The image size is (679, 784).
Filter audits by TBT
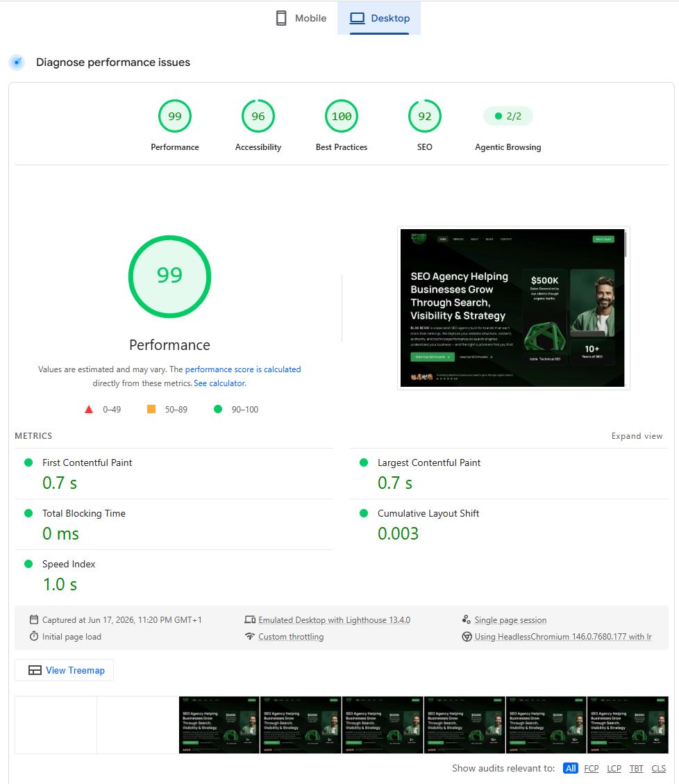pyautogui.click(x=637, y=769)
